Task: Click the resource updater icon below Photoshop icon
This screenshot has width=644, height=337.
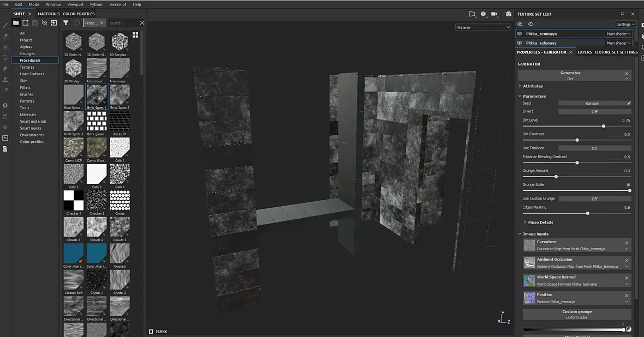Action: coord(5,148)
